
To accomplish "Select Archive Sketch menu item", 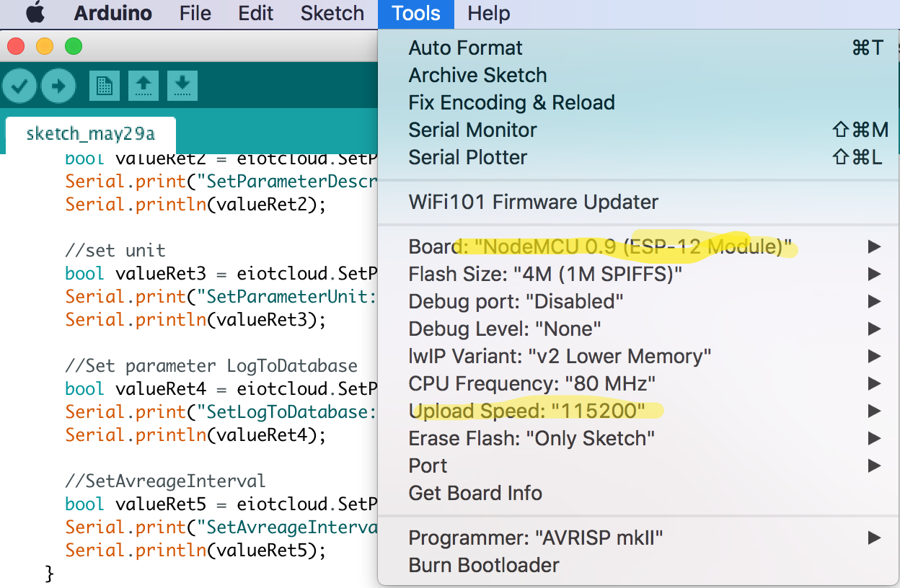I will click(639, 76).
